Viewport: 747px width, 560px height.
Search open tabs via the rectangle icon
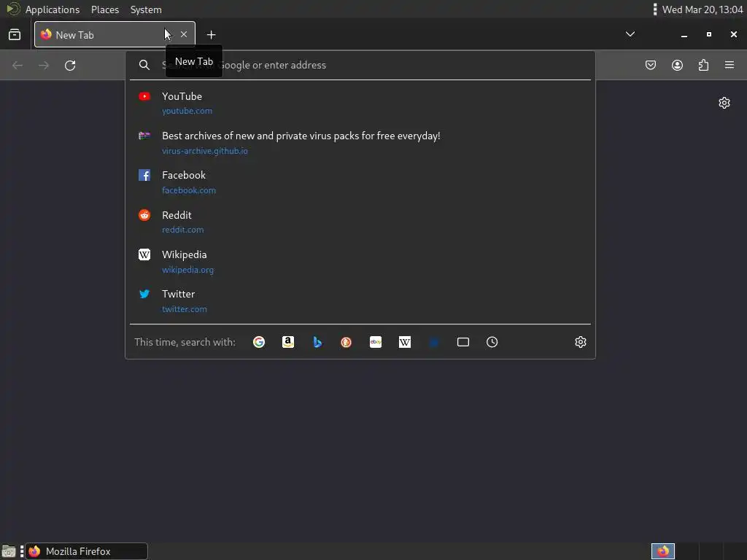click(463, 342)
